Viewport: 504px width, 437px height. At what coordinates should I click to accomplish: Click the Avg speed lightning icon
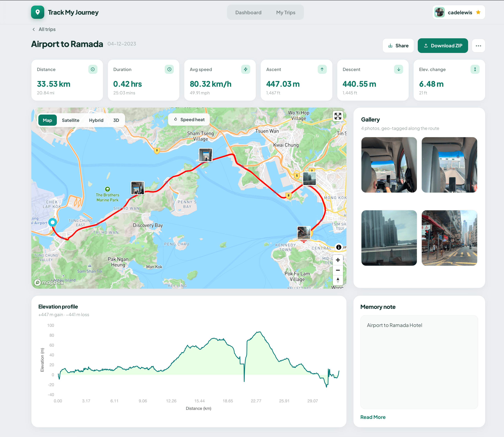(x=246, y=69)
